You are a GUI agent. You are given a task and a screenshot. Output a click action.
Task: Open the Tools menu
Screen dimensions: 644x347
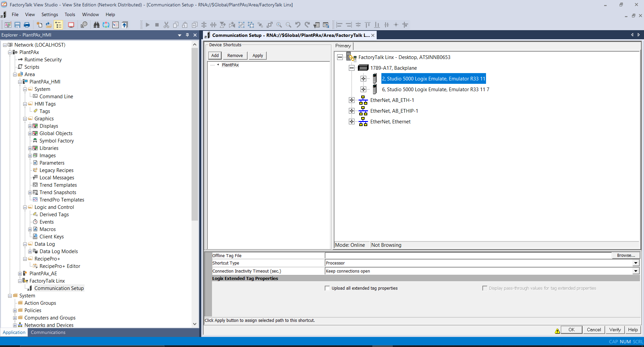pos(70,14)
